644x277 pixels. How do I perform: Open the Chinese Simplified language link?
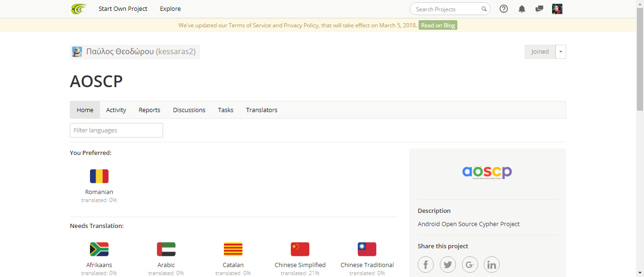pyautogui.click(x=300, y=265)
